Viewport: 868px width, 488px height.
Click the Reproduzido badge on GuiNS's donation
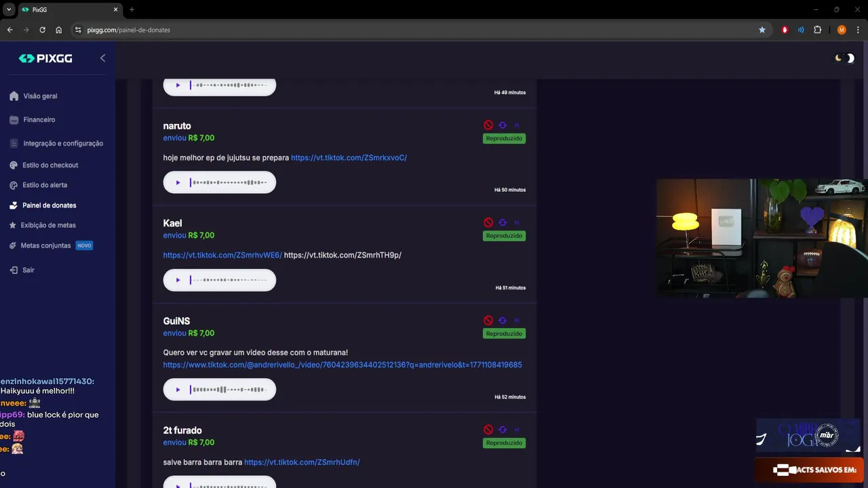point(504,333)
